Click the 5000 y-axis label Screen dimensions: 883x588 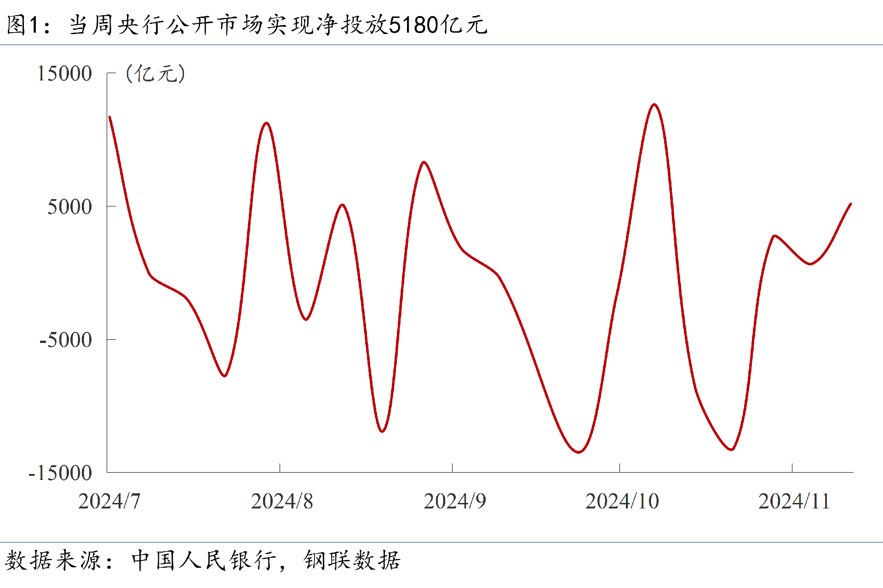tap(70, 207)
